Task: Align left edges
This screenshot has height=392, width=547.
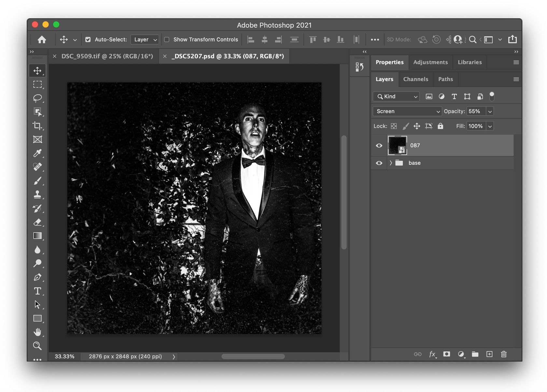Action: [x=251, y=40]
